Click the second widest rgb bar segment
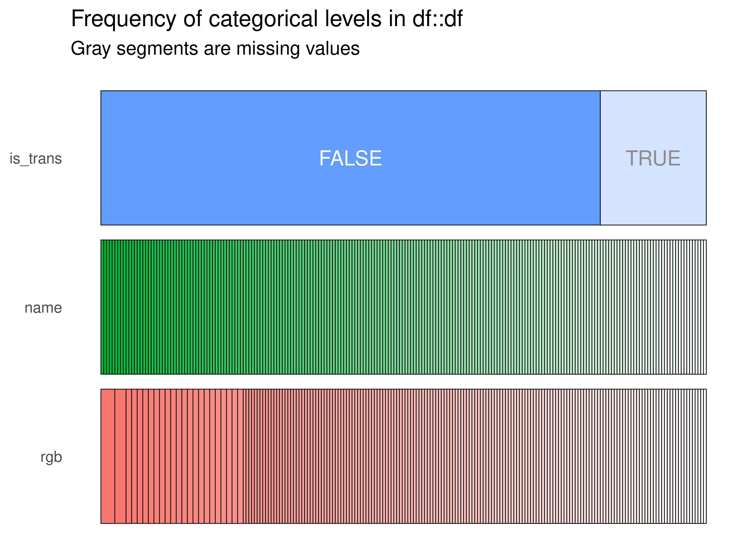The width and height of the screenshot is (746, 560). [x=120, y=456]
